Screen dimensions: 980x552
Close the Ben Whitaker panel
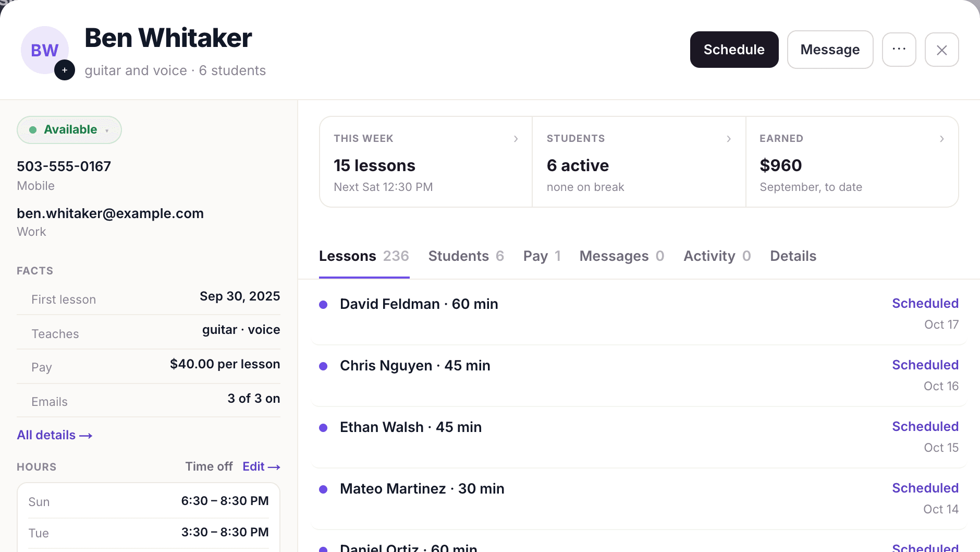[x=941, y=50]
